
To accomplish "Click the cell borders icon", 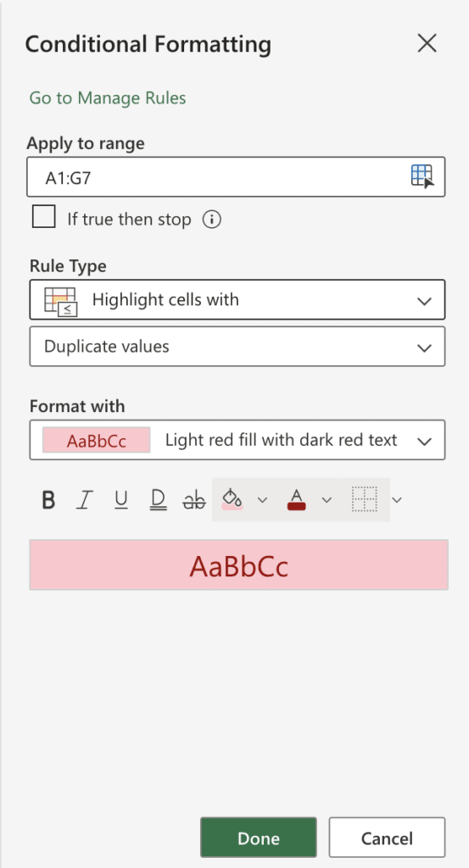I will pos(365,499).
